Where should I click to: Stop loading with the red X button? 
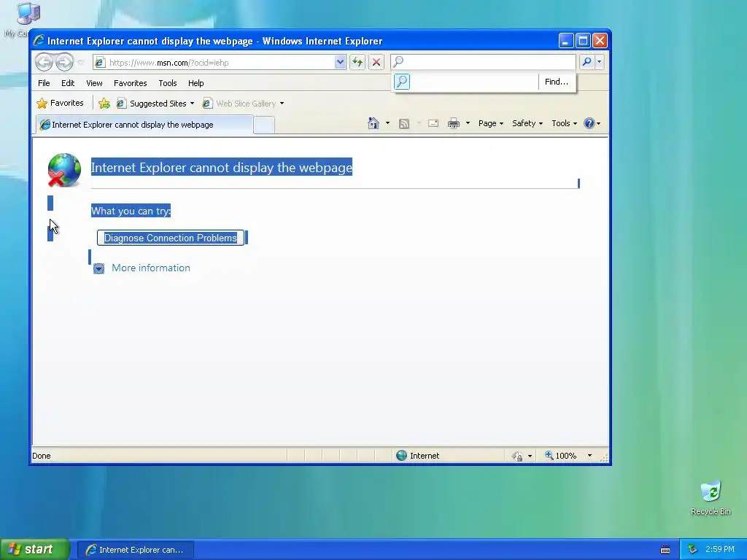click(x=376, y=62)
